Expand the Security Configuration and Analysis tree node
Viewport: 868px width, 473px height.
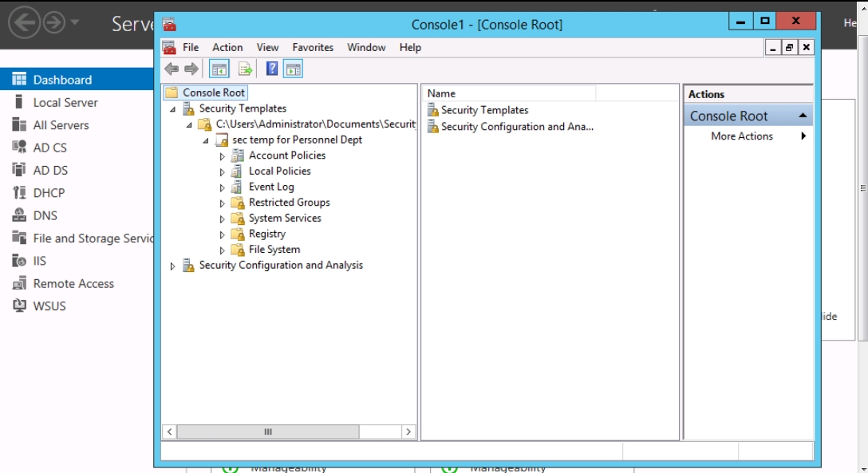pyautogui.click(x=173, y=266)
